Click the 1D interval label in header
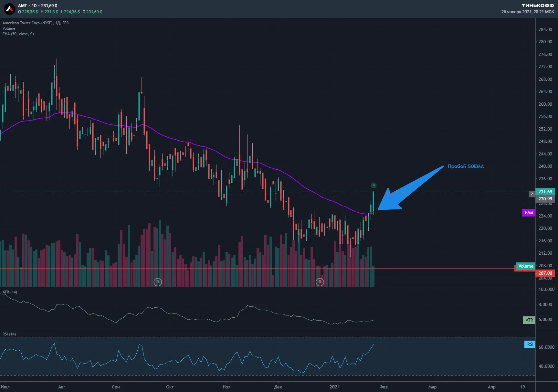558x392 pixels. pos(34,6)
